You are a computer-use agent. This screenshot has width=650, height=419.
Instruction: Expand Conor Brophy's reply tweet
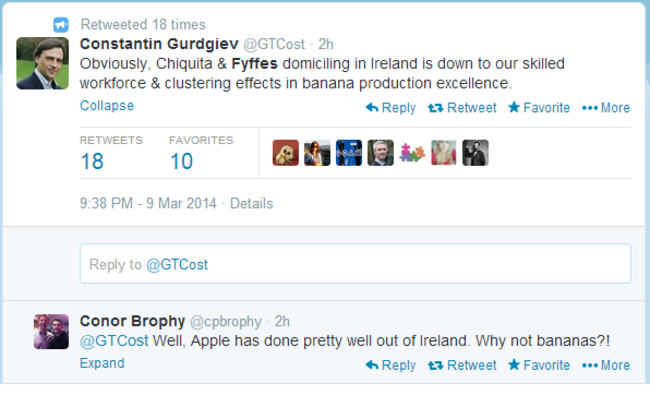(102, 363)
